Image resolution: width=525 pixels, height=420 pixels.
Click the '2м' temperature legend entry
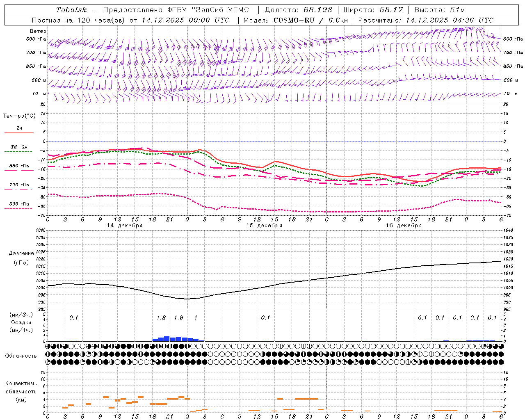pyautogui.click(x=19, y=128)
